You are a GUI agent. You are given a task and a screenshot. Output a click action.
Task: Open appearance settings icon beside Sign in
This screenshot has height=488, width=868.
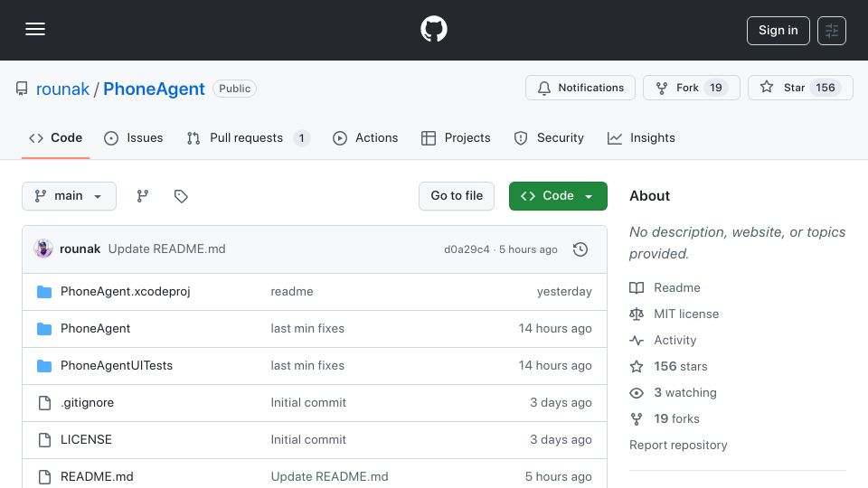(x=832, y=31)
